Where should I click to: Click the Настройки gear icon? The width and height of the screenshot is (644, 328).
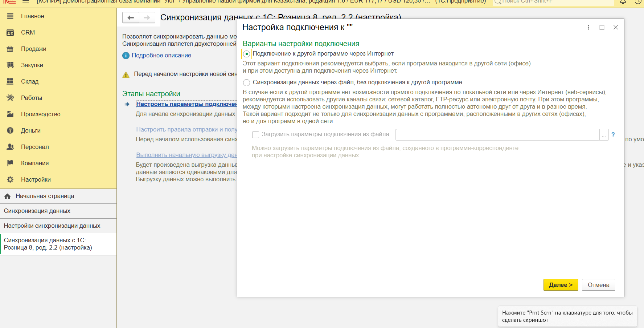pyautogui.click(x=10, y=180)
